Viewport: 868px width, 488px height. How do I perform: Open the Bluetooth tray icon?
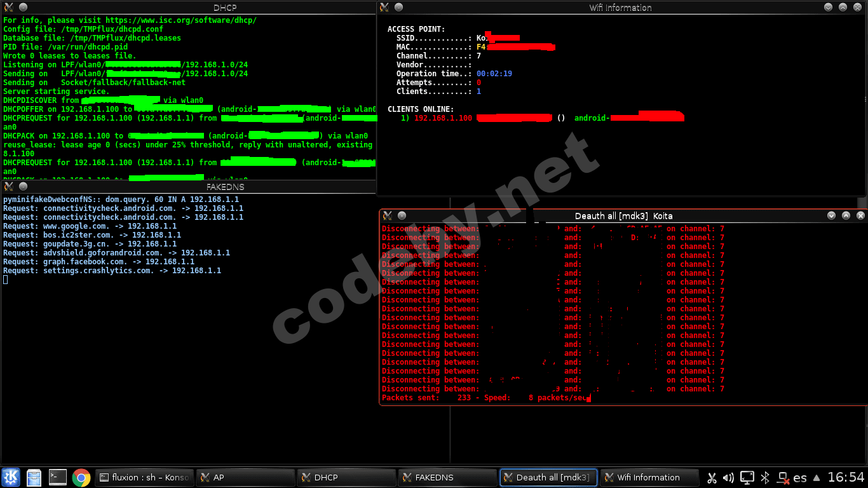(766, 478)
